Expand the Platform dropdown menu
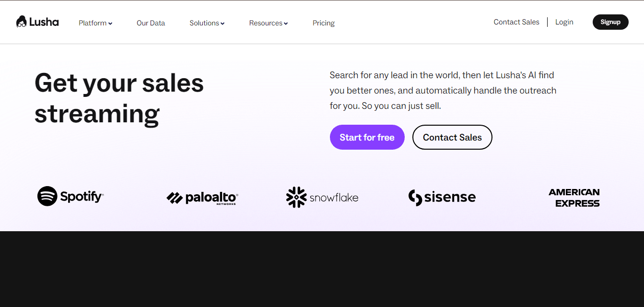This screenshot has height=307, width=644. point(95,23)
